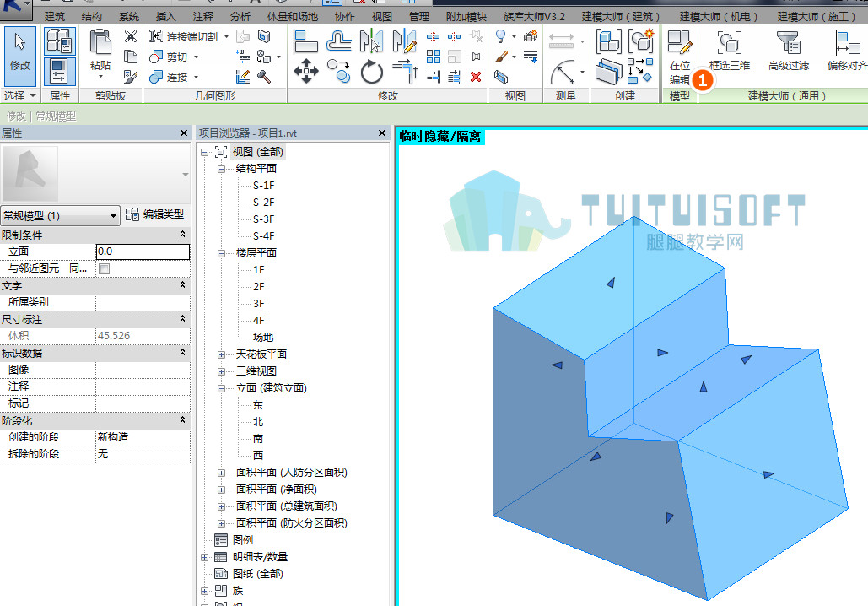The height and width of the screenshot is (606, 868).
Task: Click the 在位编辑 edit-in-place icon
Action: [680, 57]
